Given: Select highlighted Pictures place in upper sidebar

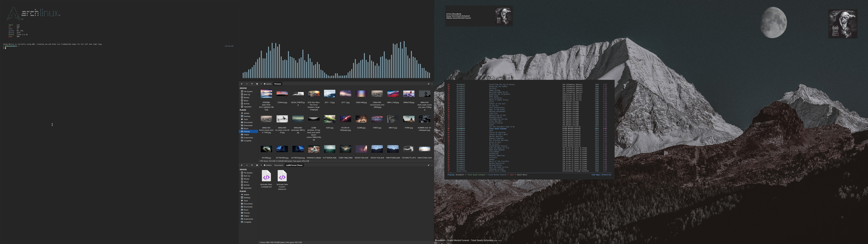Looking at the screenshot, I should tap(248, 131).
